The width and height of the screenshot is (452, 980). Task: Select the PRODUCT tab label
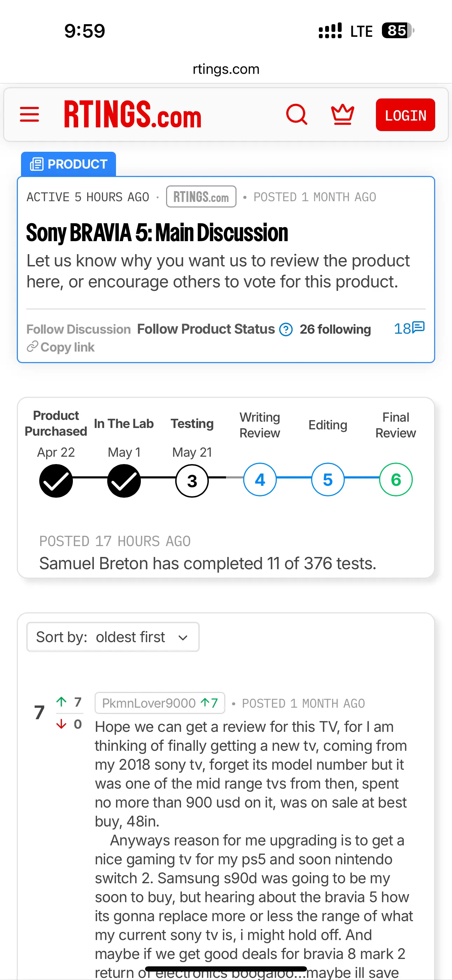[x=68, y=164]
